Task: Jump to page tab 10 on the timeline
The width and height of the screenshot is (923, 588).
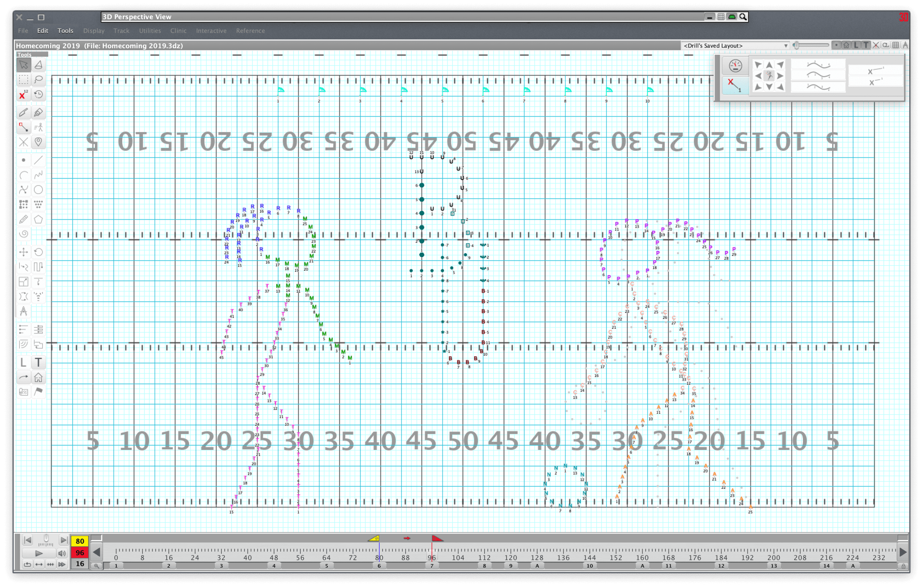Action: [x=589, y=566]
